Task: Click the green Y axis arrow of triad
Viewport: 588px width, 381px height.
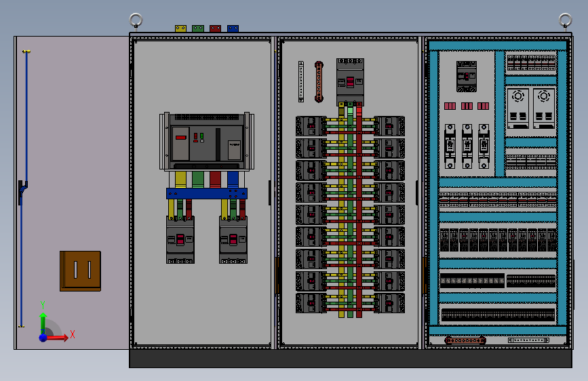Action: tap(43, 322)
